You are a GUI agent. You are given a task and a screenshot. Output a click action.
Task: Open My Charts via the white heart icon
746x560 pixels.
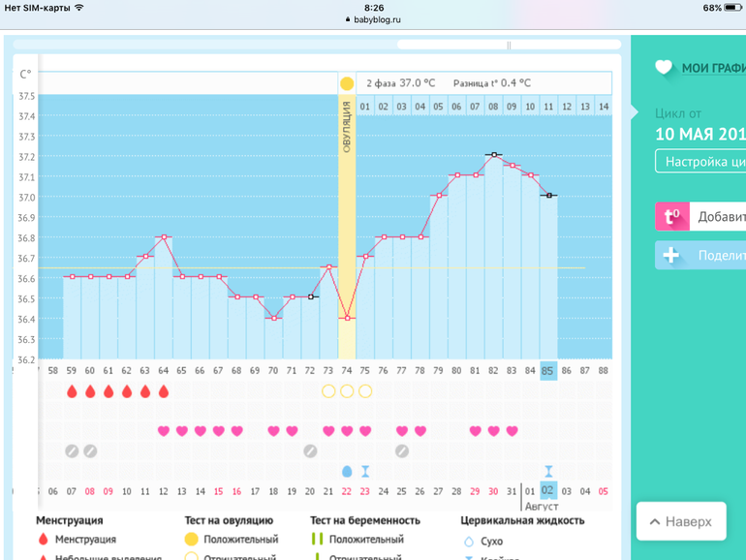click(664, 68)
